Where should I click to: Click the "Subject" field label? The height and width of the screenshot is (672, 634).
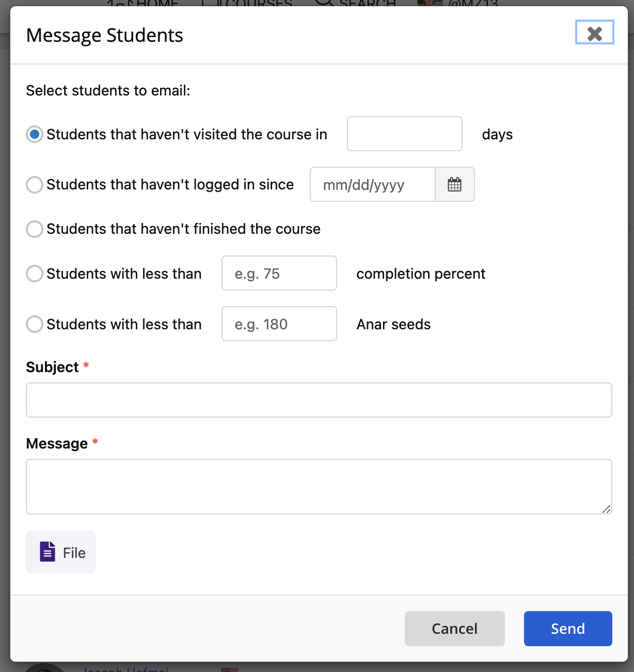52,367
